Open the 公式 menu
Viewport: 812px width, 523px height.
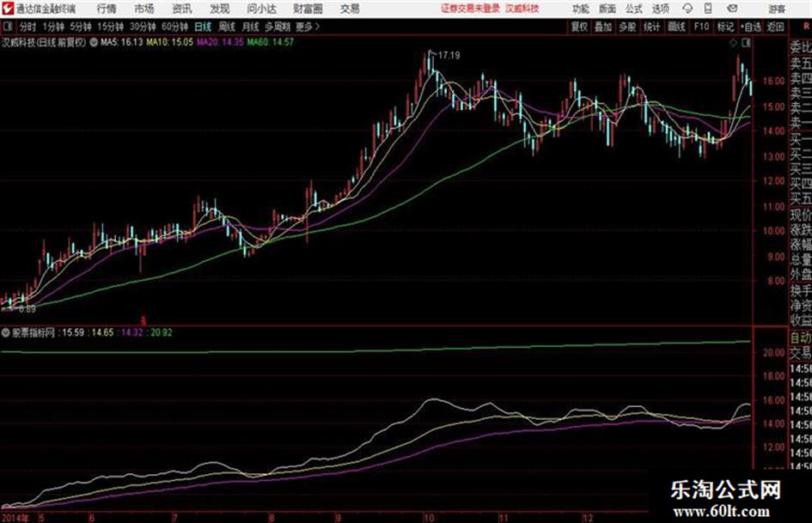pyautogui.click(x=634, y=9)
